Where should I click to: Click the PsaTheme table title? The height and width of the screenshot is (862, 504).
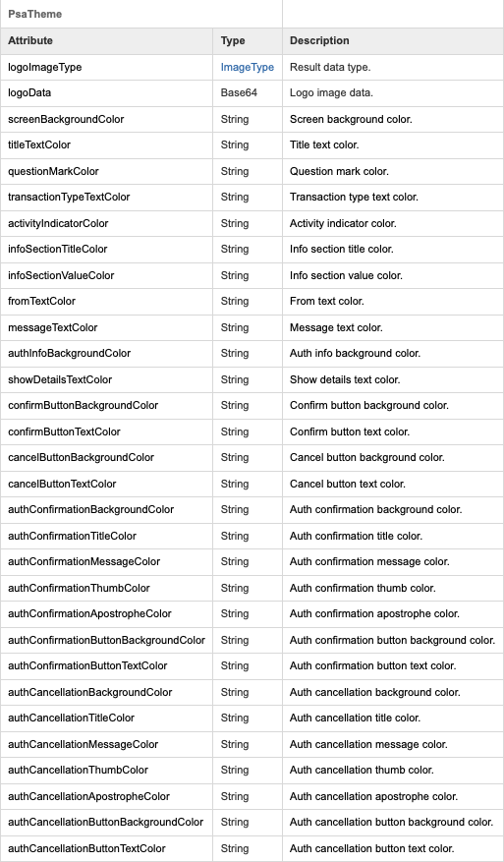(x=34, y=15)
